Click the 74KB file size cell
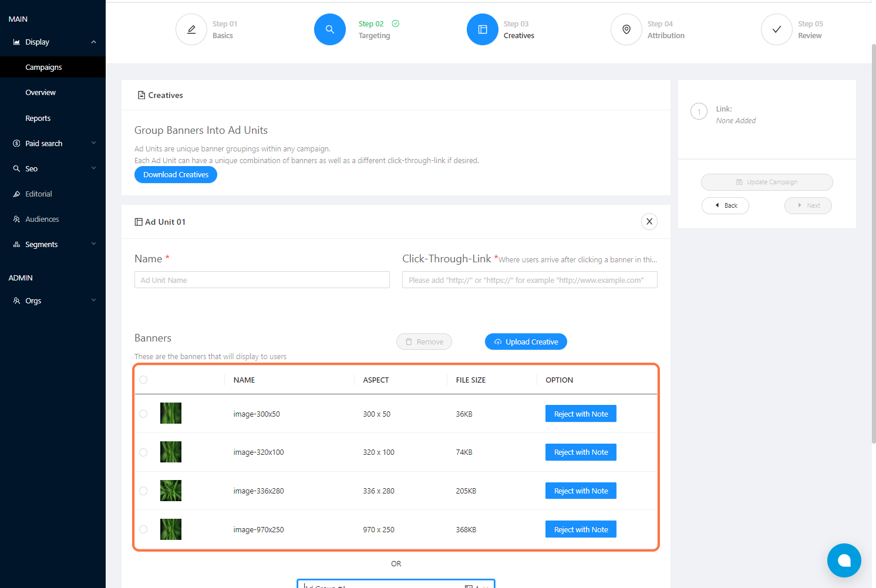The height and width of the screenshot is (588, 876). (x=464, y=452)
